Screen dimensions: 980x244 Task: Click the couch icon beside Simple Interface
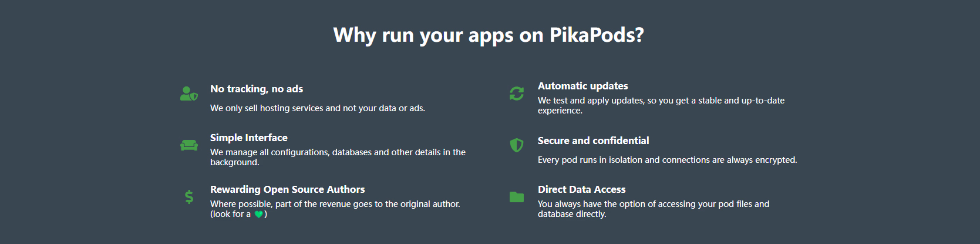[189, 145]
